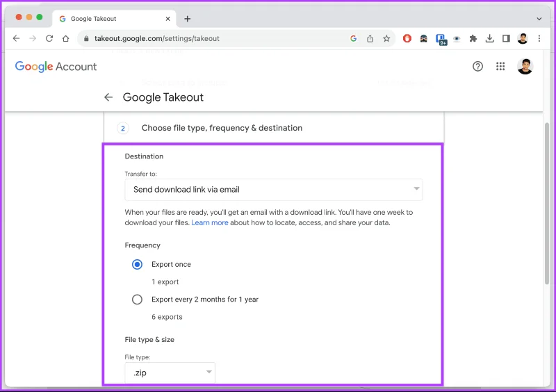556x392 pixels.
Task: Click step 2 header Choose file type
Action: tap(222, 128)
